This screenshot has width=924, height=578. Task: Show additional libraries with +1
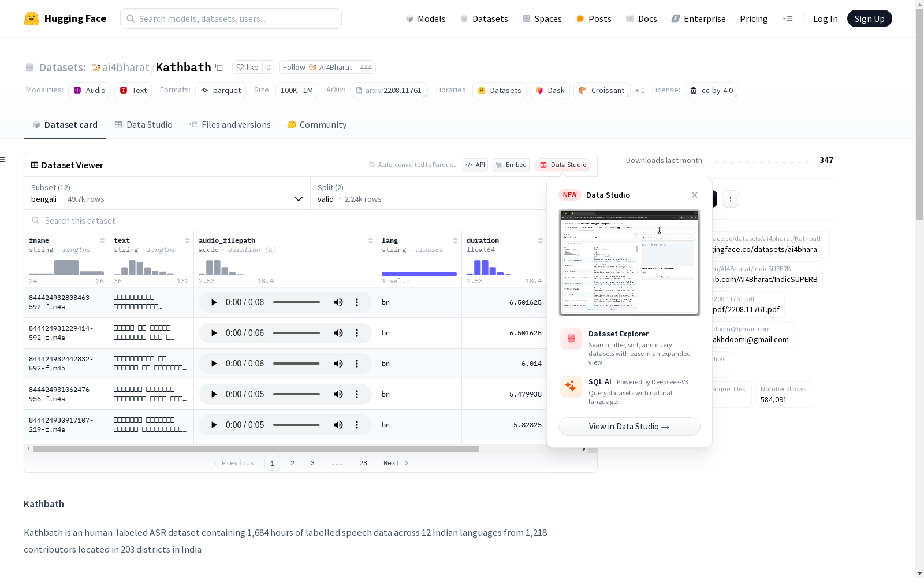pyautogui.click(x=640, y=90)
